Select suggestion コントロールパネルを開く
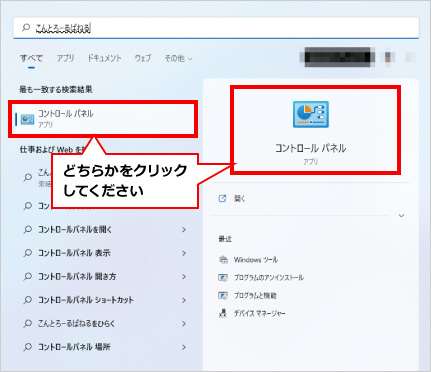This screenshot has height=372, width=431. coord(75,230)
